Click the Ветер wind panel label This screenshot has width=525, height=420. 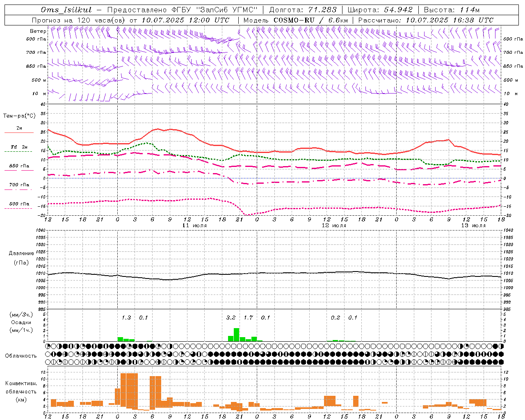pos(38,31)
